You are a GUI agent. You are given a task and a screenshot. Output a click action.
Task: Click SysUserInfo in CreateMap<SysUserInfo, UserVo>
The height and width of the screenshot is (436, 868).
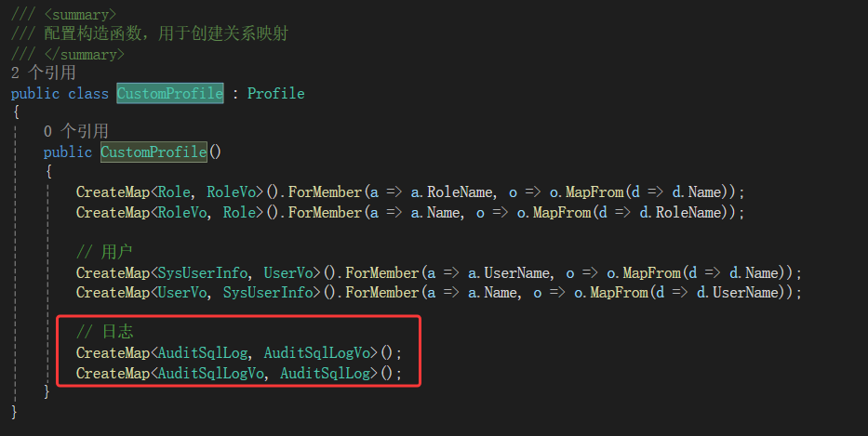pyautogui.click(x=203, y=272)
